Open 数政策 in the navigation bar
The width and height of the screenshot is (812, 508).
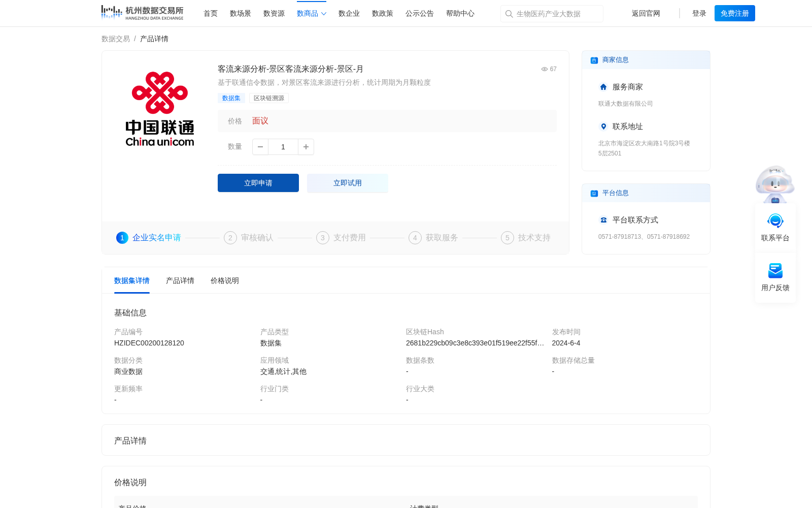(383, 14)
